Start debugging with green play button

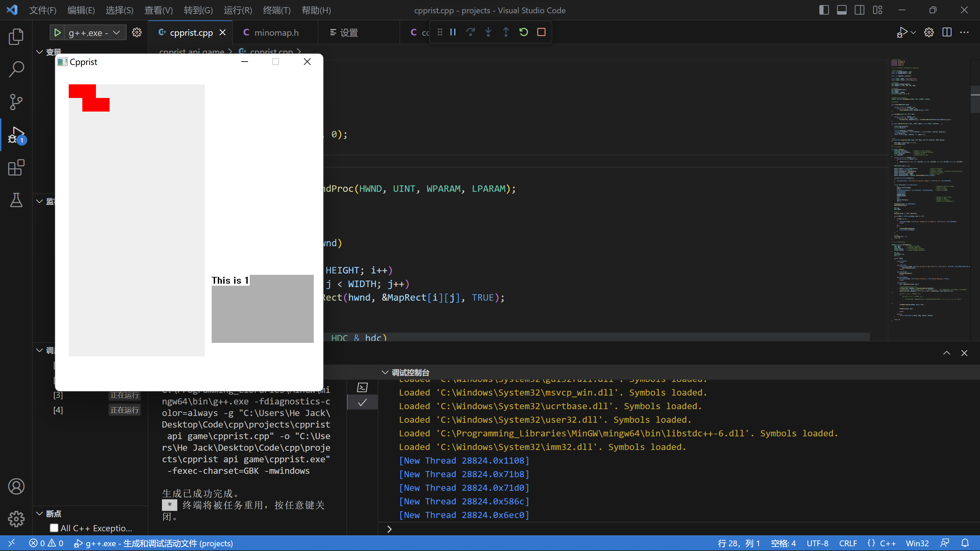click(x=58, y=33)
